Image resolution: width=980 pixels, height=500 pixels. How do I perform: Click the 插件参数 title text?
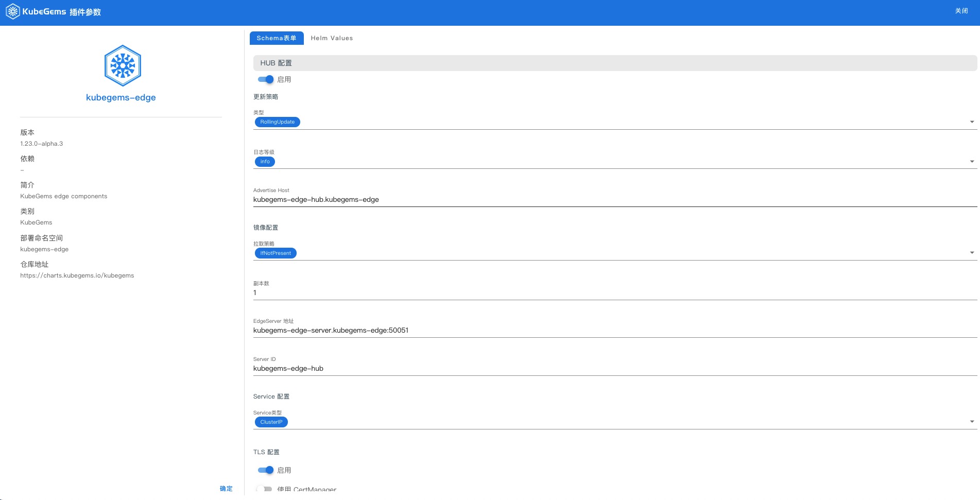click(x=85, y=12)
